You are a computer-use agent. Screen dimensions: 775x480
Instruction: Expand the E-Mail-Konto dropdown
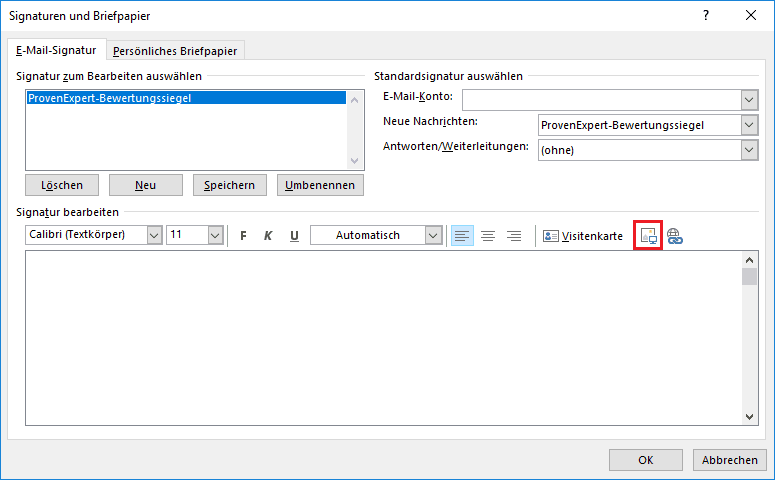tap(749, 99)
